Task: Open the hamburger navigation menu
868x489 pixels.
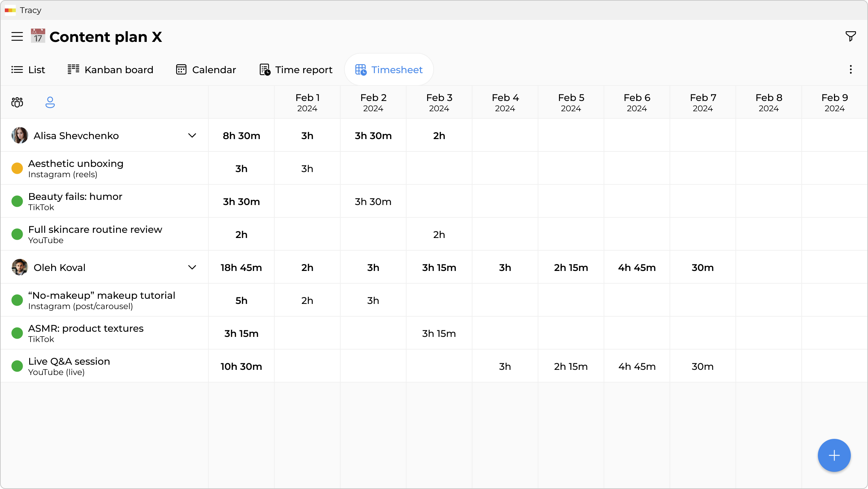Action: (x=17, y=36)
